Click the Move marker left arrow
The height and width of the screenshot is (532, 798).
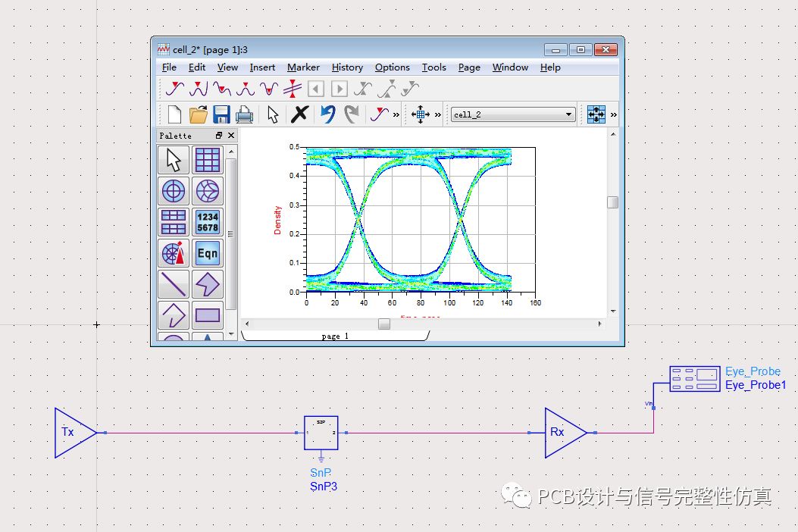316,89
